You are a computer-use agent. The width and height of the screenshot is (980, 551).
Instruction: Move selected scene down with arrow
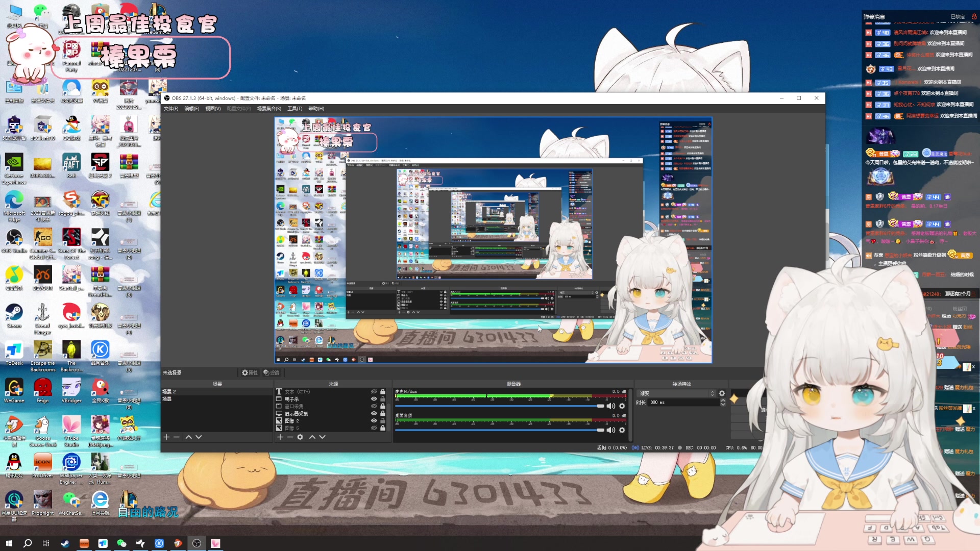[x=199, y=437]
